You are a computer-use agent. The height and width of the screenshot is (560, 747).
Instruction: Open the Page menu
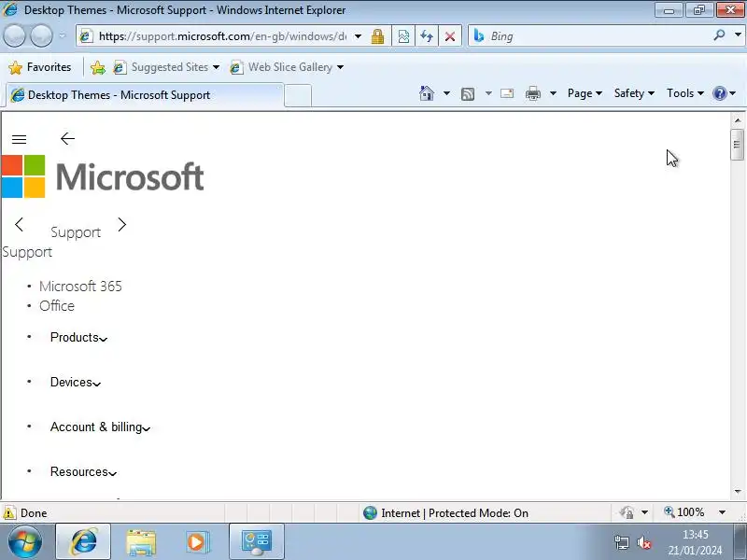(x=585, y=93)
